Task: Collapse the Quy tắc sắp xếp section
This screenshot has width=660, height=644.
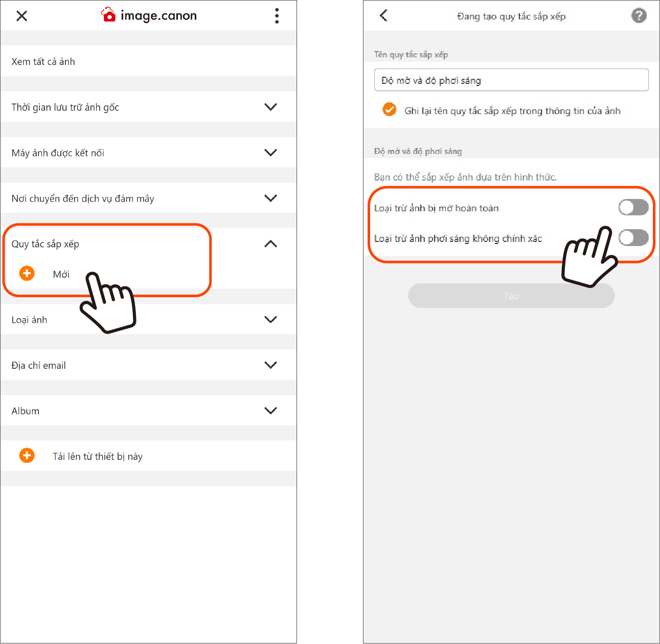Action: (x=270, y=244)
